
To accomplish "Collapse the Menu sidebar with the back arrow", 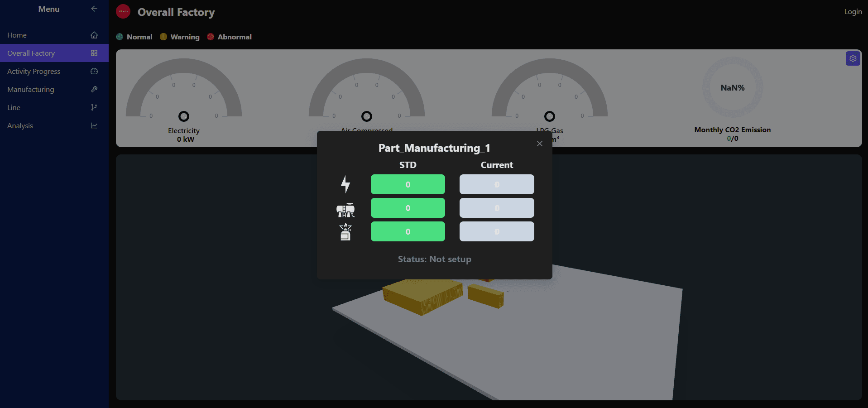I will (94, 9).
